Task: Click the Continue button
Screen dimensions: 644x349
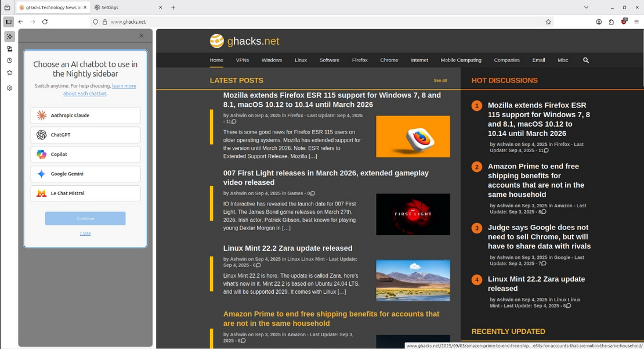Action: pyautogui.click(x=85, y=218)
